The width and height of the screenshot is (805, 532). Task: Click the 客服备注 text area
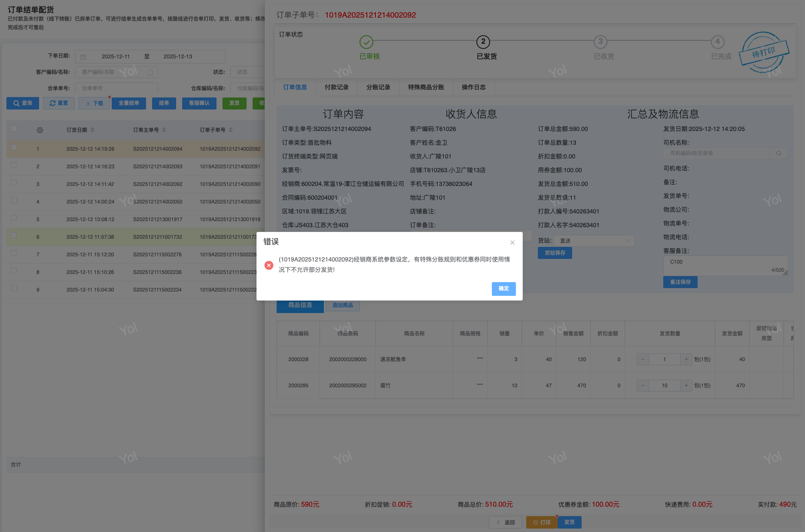pyautogui.click(x=725, y=266)
